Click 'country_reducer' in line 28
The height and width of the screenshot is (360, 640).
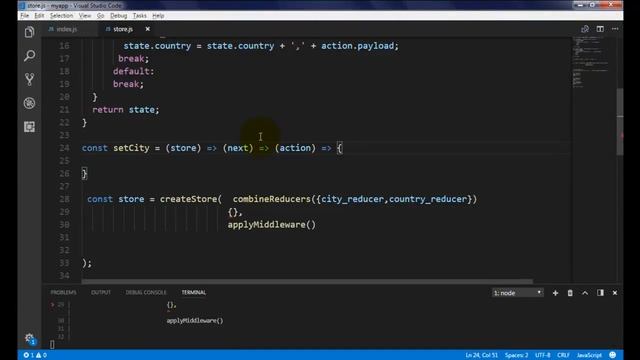(x=428, y=199)
